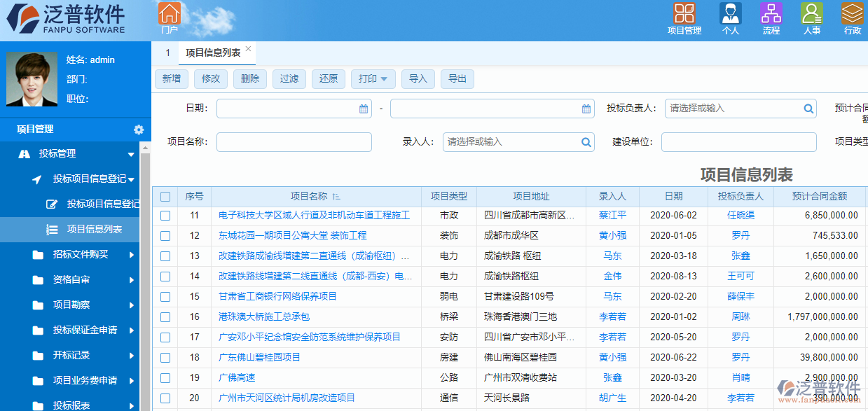Open the 行政 administration icon
The height and width of the screenshot is (411, 868).
click(x=851, y=14)
